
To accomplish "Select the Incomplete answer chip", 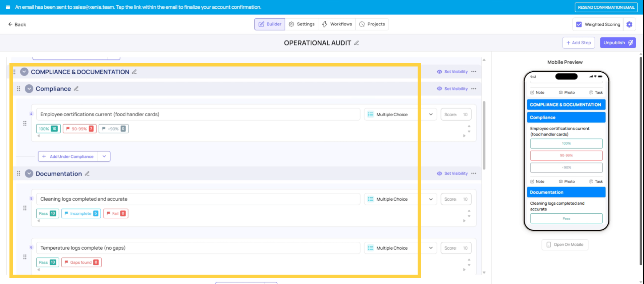I will [x=81, y=213].
